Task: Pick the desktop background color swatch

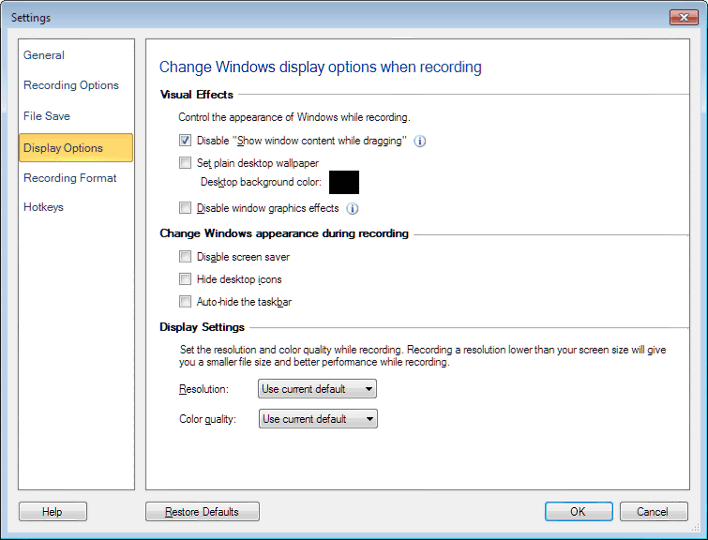Action: [x=343, y=182]
